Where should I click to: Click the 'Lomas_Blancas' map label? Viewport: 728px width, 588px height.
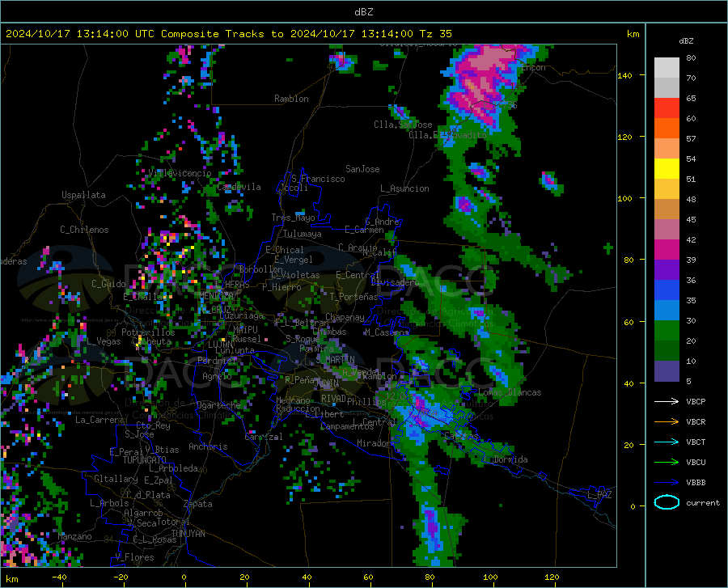(x=510, y=392)
